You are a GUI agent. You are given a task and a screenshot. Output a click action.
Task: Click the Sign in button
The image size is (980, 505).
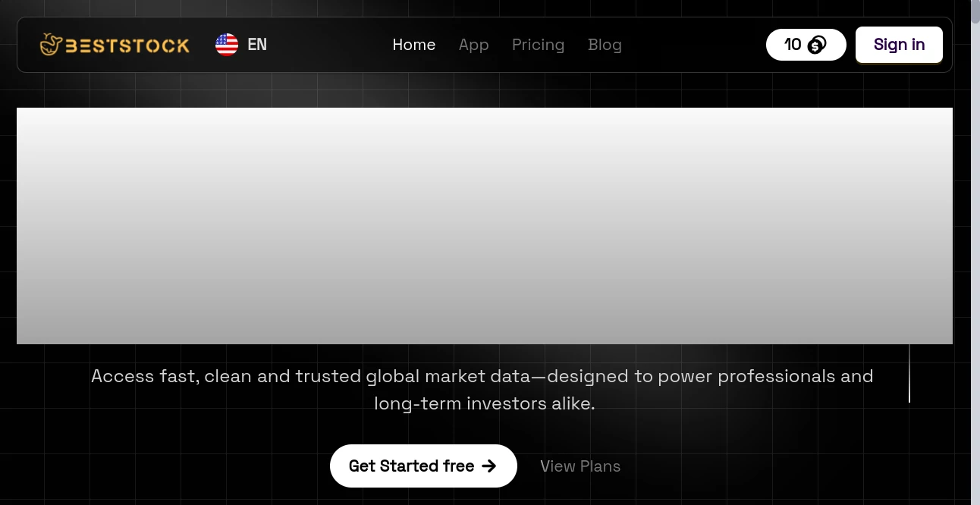(x=899, y=45)
